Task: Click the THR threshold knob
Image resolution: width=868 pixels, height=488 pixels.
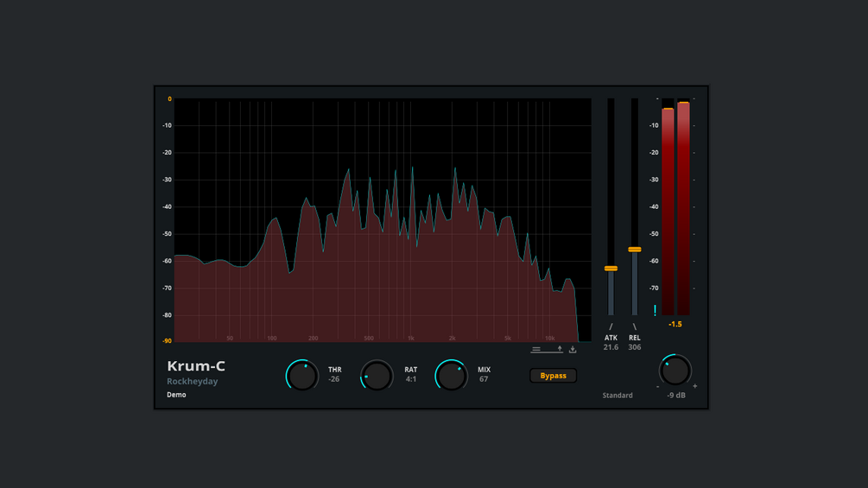Action: point(302,377)
